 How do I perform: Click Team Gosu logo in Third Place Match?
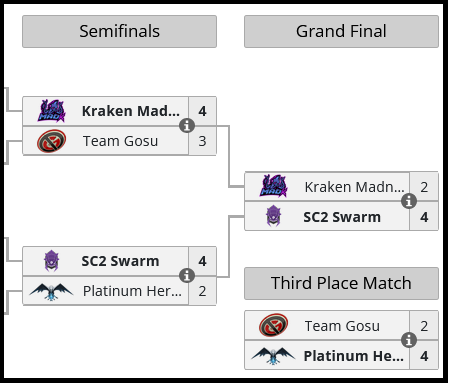pos(274,325)
